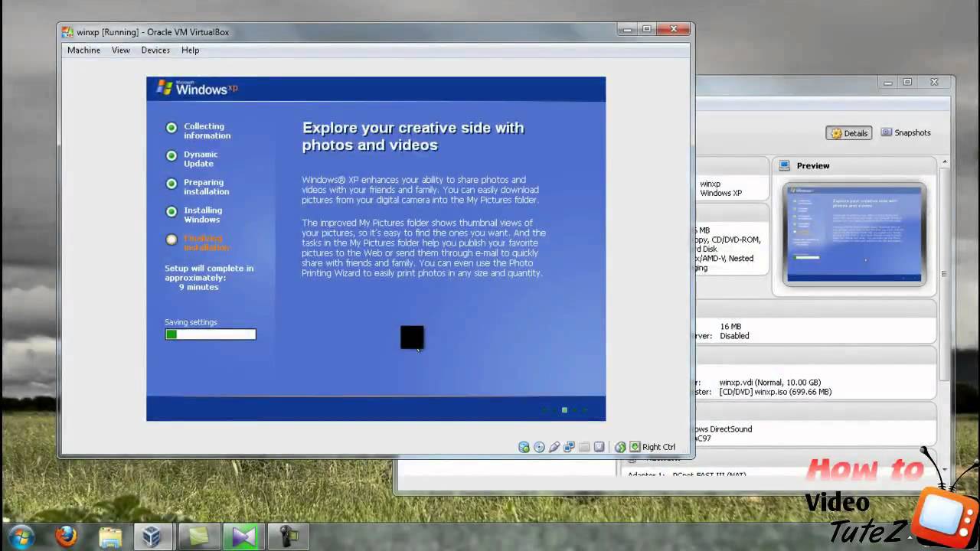The width and height of the screenshot is (980, 551).
Task: Click the 'Windows XP' OS name in Manager
Action: [x=720, y=194]
